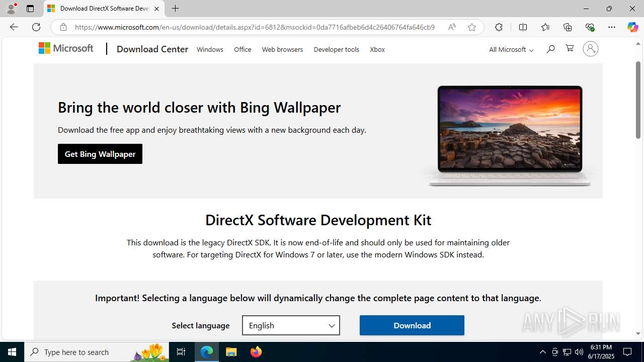Open the notification center
Viewport: 644px width, 362px height.
click(x=627, y=352)
